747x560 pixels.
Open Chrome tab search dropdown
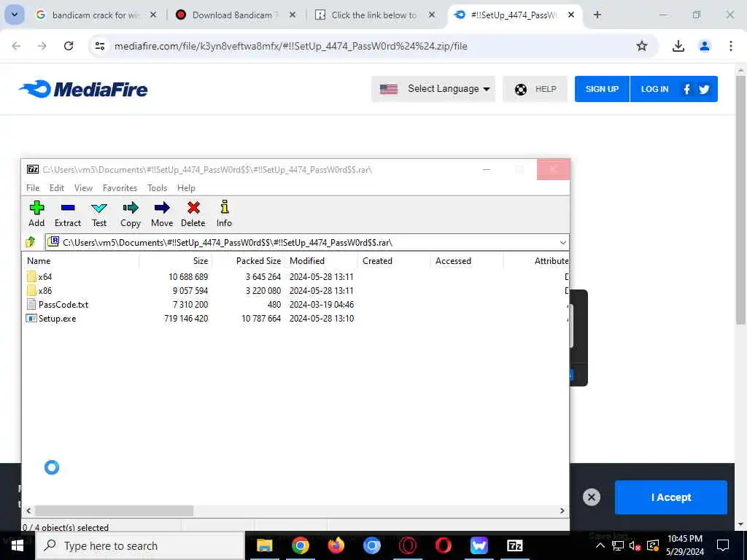click(15, 15)
